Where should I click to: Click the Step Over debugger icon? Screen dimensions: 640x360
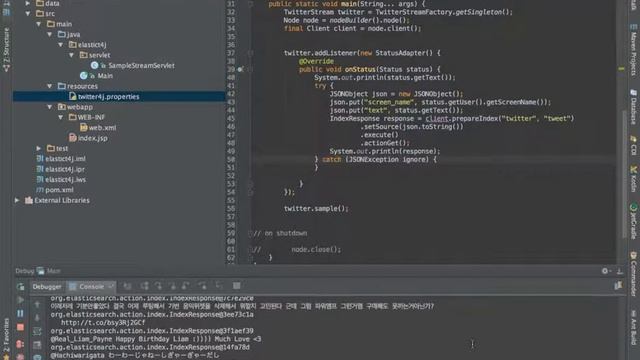pos(144,286)
